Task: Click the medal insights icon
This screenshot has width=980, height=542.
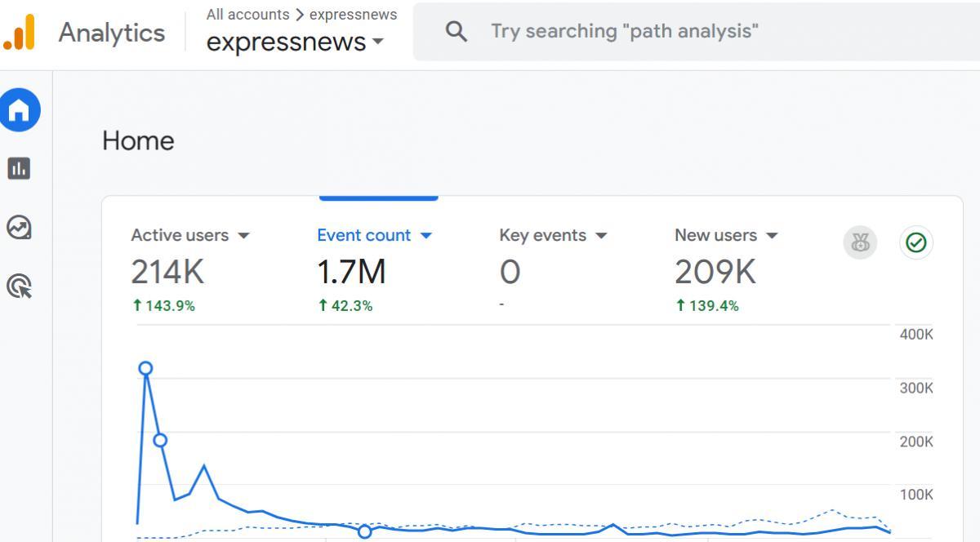Action: pyautogui.click(x=860, y=242)
